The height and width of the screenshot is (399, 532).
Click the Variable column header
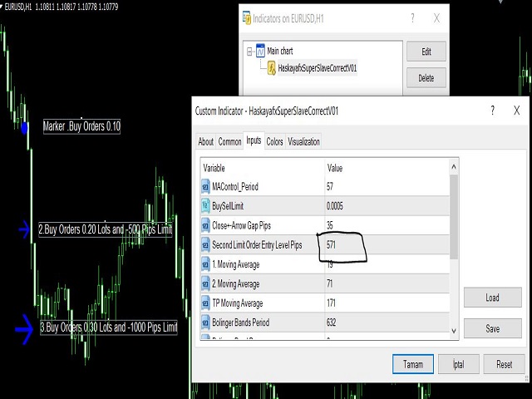click(214, 168)
